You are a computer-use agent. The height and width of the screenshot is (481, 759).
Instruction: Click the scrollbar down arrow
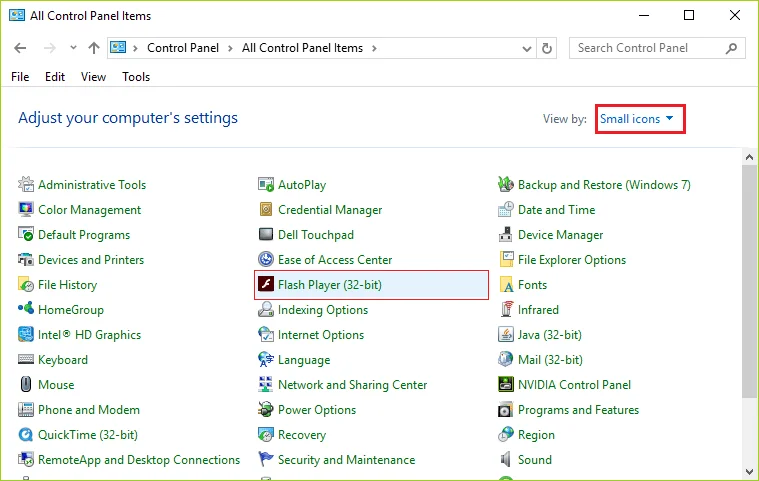click(x=749, y=472)
